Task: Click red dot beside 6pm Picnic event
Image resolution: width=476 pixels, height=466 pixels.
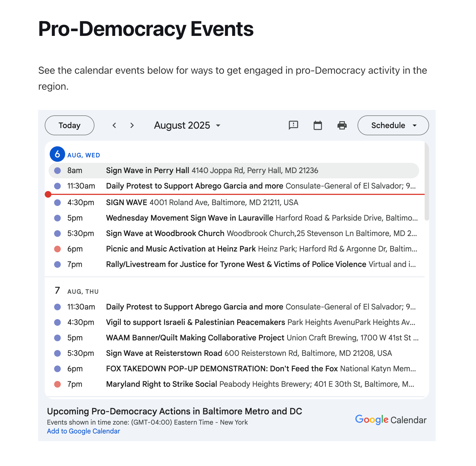Action: pos(57,249)
